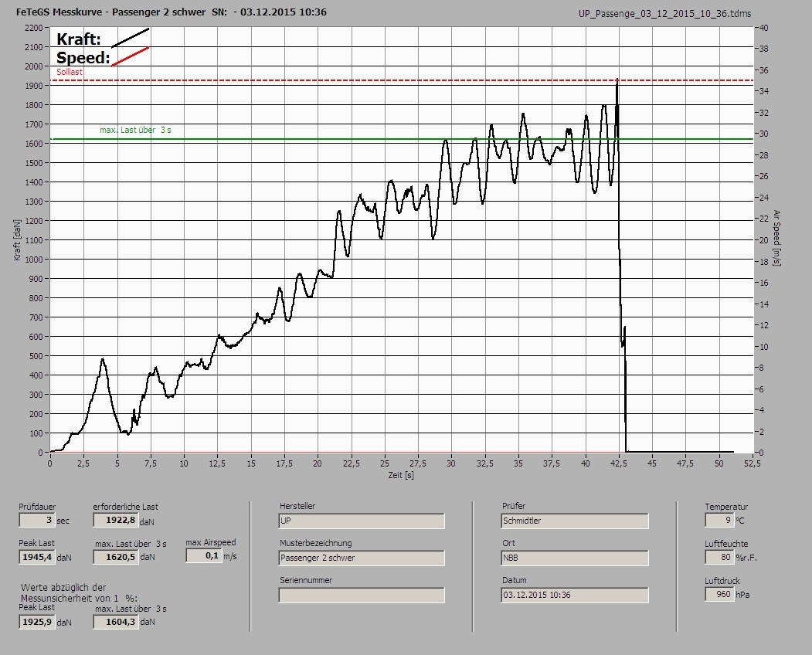This screenshot has width=812, height=655.
Task: Click the hPa unit label
Action: [x=742, y=595]
